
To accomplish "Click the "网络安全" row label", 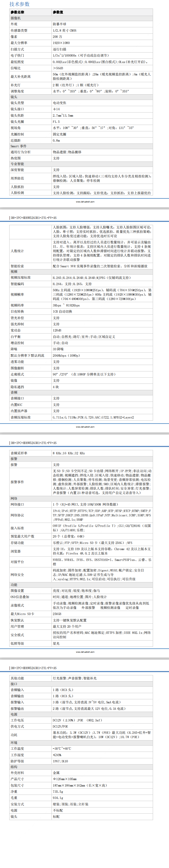I will (x=17, y=575).
